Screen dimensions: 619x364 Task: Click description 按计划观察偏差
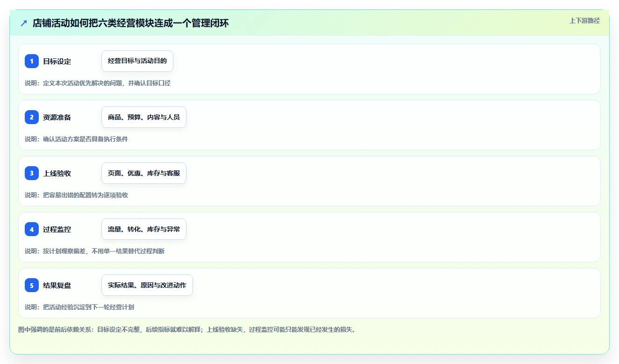pos(64,251)
